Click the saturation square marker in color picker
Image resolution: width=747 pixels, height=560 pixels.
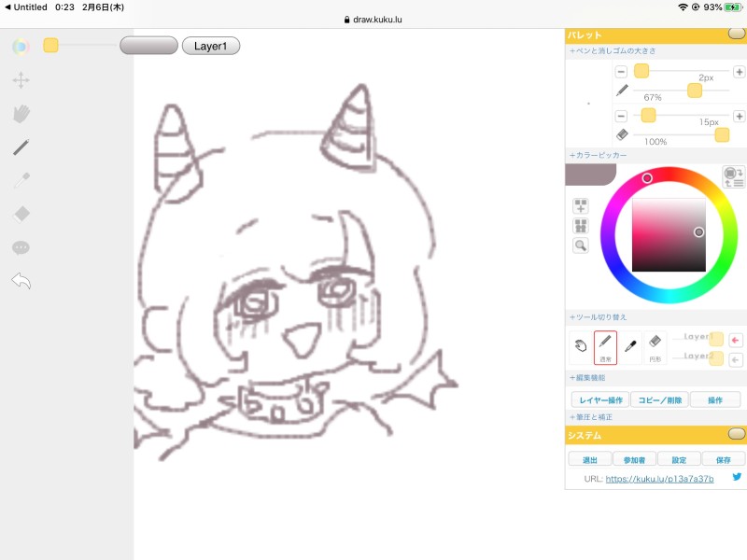(698, 231)
